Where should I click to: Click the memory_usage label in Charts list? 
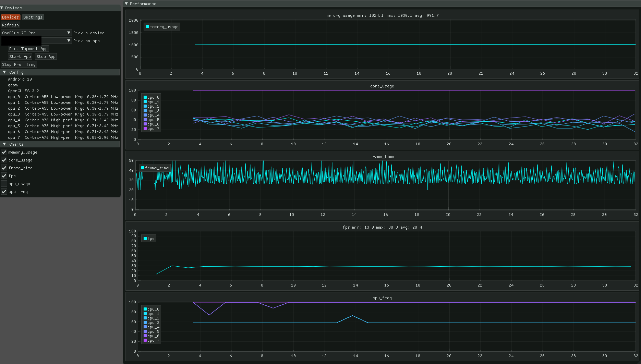(23, 152)
